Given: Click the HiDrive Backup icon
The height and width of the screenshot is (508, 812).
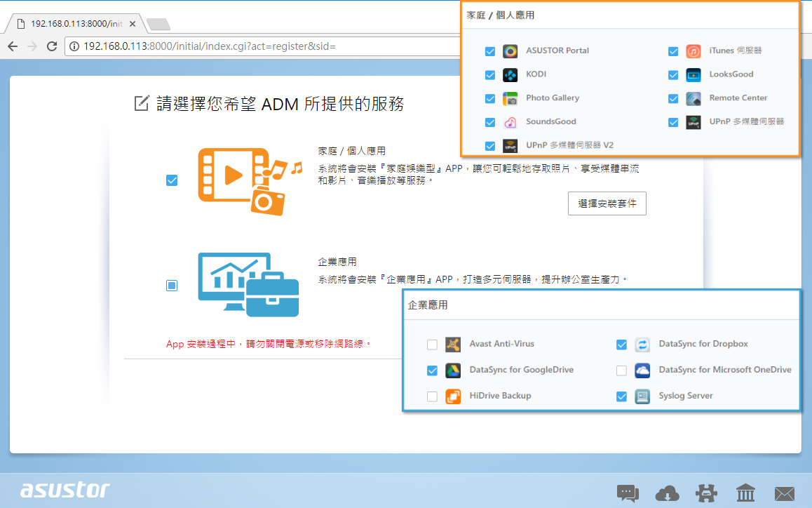Looking at the screenshot, I should tap(453, 396).
